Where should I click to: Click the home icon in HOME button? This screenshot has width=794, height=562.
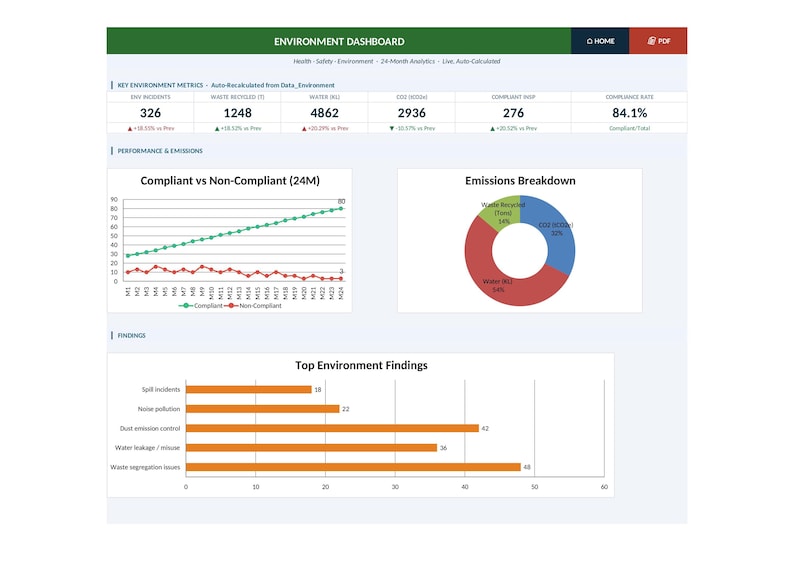(589, 41)
